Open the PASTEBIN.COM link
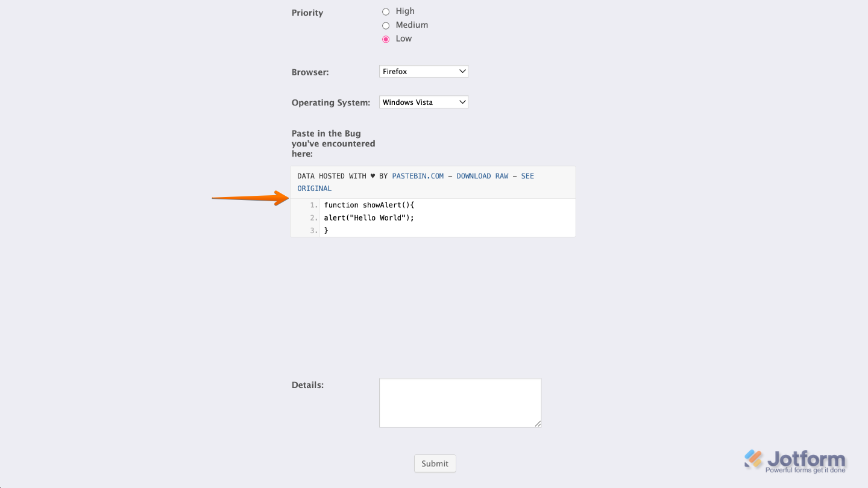Screen dimensions: 868x488 pos(417,176)
